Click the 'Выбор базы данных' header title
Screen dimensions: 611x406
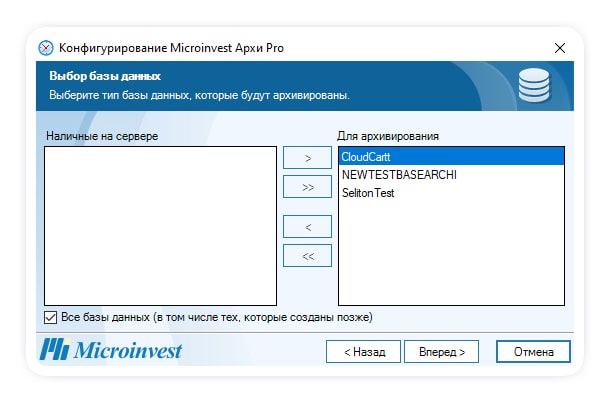pyautogui.click(x=105, y=76)
